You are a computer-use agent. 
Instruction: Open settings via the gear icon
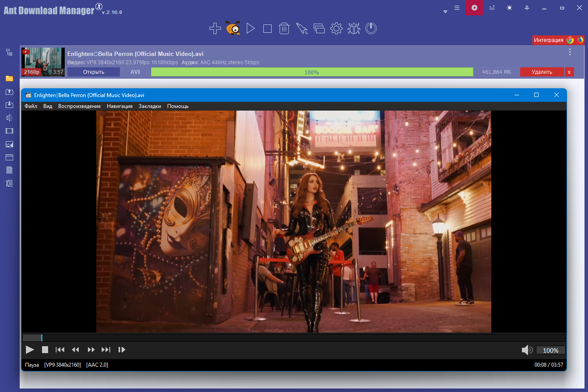point(336,28)
